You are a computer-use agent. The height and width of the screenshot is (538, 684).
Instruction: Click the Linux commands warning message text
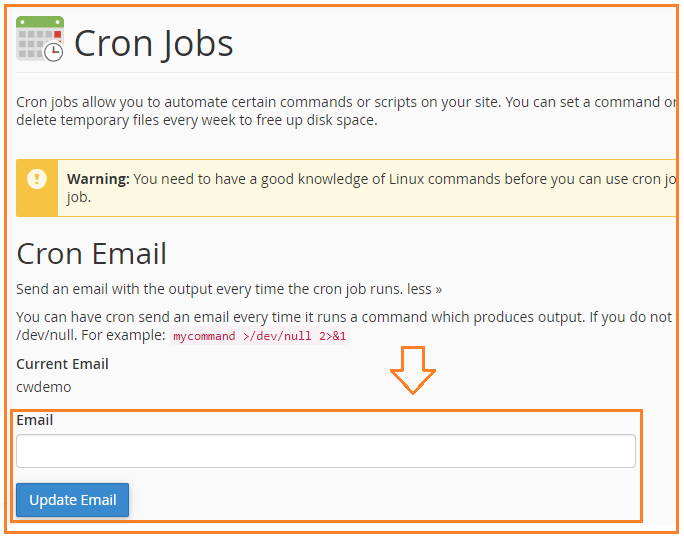[371, 188]
